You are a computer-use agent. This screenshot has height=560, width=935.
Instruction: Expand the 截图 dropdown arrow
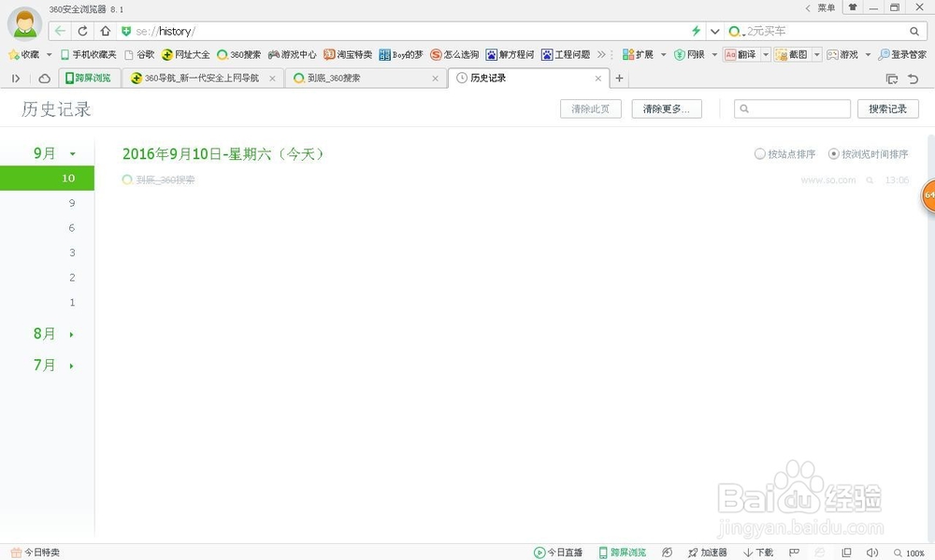pyautogui.click(x=817, y=55)
